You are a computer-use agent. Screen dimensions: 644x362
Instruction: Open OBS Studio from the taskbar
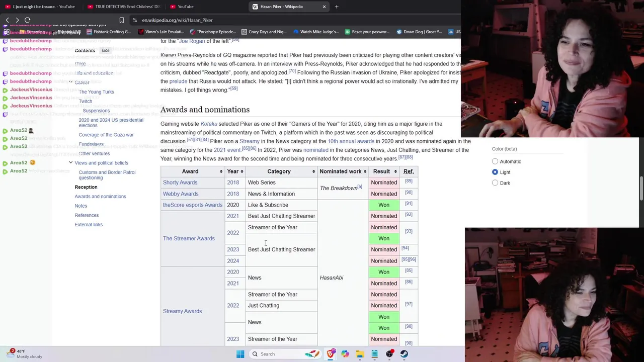click(389, 354)
